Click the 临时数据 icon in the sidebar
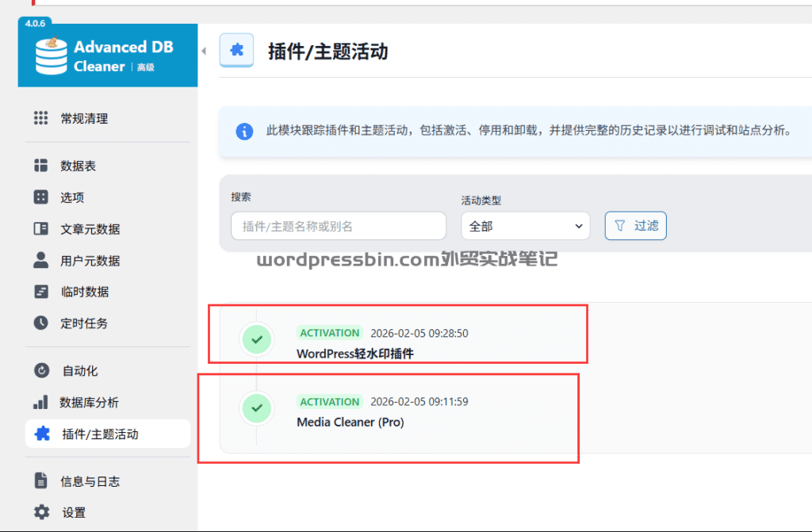The width and height of the screenshot is (812, 532). tap(43, 291)
